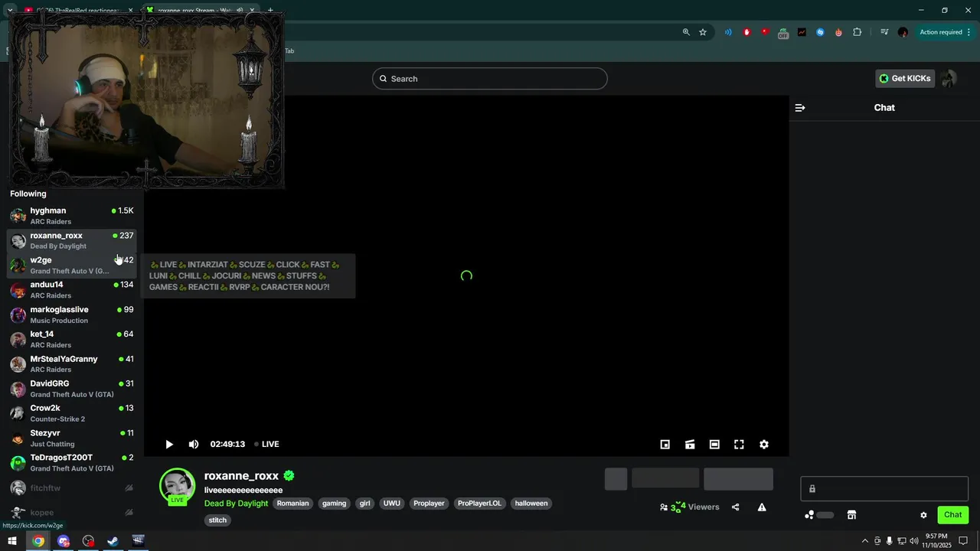Open the Windows Start menu
Image resolution: width=980 pixels, height=551 pixels.
(x=12, y=541)
